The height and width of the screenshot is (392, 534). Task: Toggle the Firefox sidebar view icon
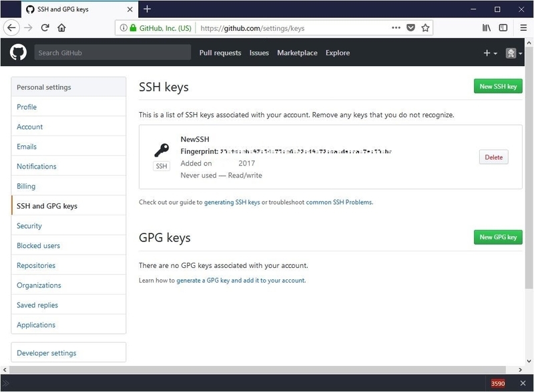(503, 28)
